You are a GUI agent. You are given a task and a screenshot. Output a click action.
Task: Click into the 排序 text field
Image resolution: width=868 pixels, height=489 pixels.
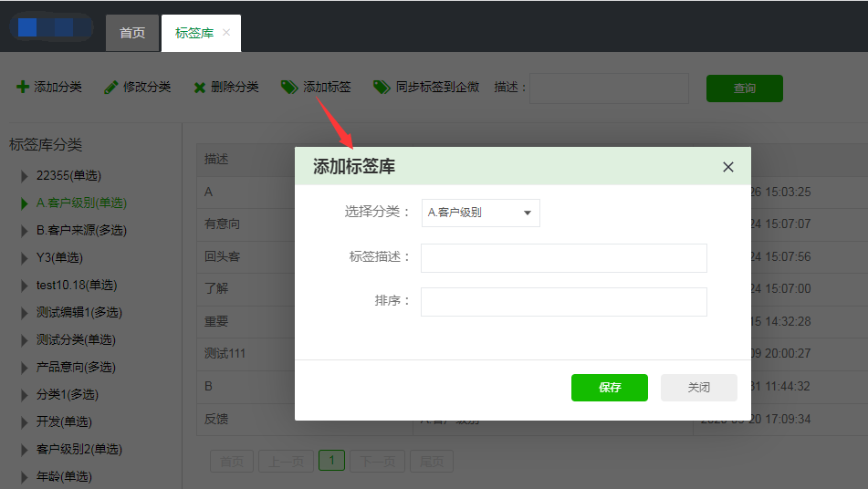563,302
